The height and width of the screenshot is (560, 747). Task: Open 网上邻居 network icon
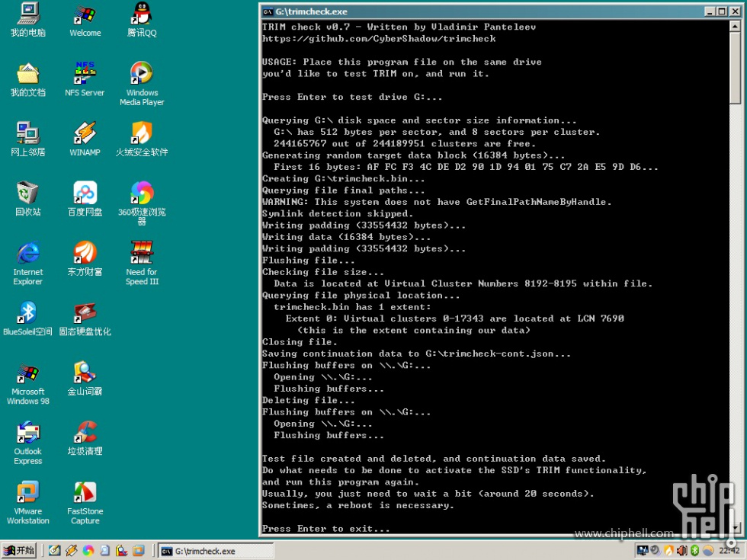[x=28, y=139]
